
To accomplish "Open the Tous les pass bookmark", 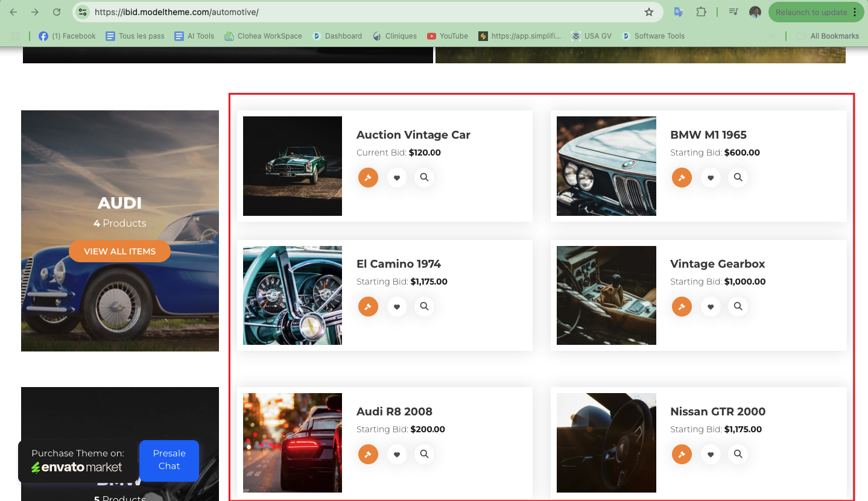I will pos(135,36).
